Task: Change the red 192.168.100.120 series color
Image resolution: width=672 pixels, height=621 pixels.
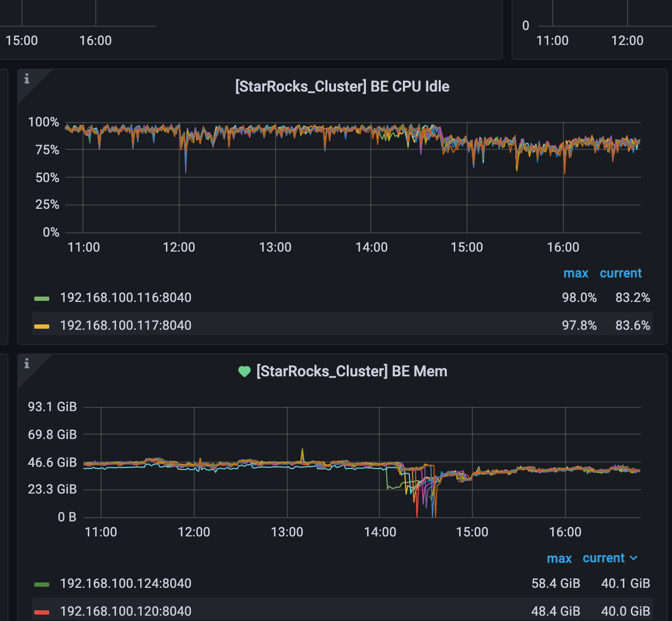Action: coord(42,612)
